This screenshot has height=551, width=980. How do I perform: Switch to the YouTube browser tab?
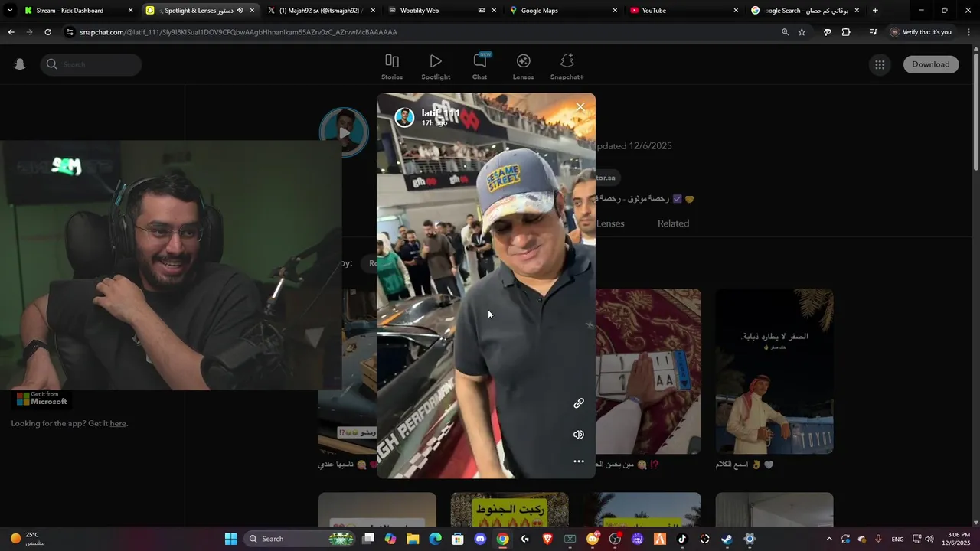[x=684, y=11]
